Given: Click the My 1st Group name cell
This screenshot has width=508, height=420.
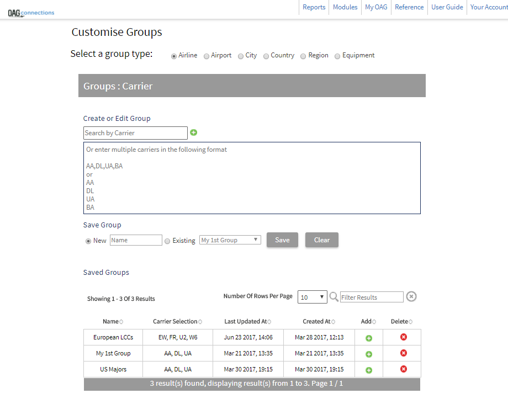Looking at the screenshot, I should (113, 353).
